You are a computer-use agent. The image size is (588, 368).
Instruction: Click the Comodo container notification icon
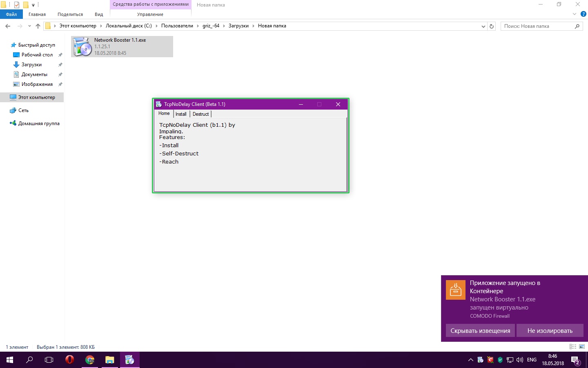[x=456, y=290]
